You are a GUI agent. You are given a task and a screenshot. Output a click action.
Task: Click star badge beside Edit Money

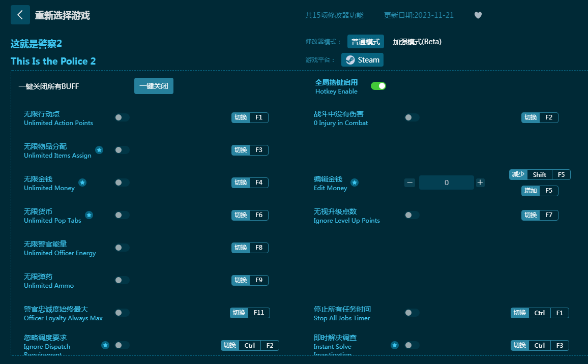355,183
